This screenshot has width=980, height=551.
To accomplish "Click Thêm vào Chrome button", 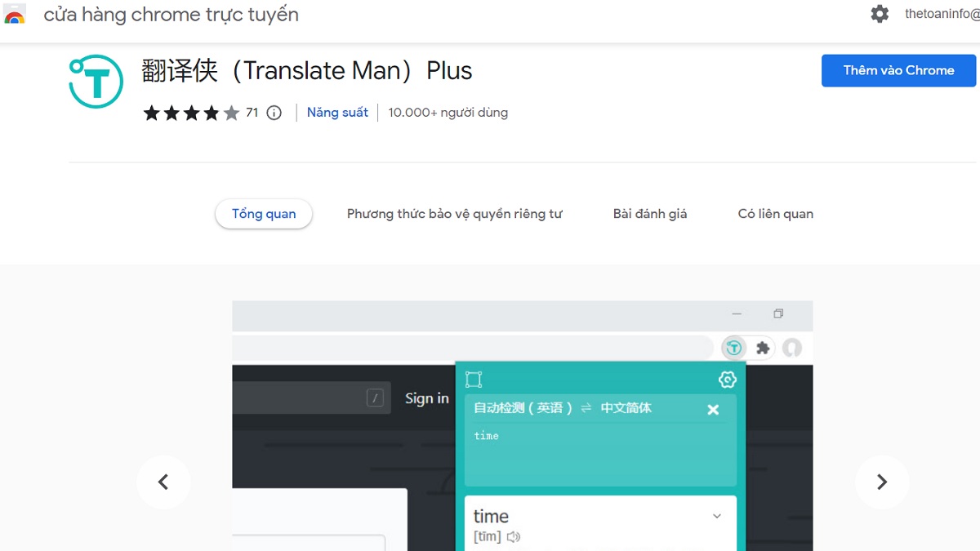I will 898,70.
